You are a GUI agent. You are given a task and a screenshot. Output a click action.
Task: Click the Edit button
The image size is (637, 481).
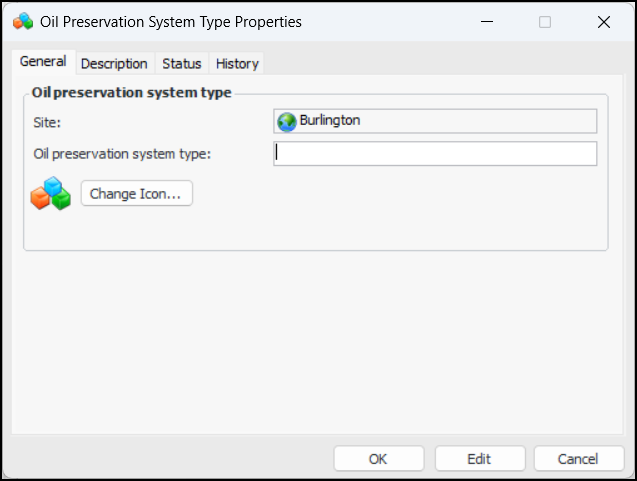point(479,459)
